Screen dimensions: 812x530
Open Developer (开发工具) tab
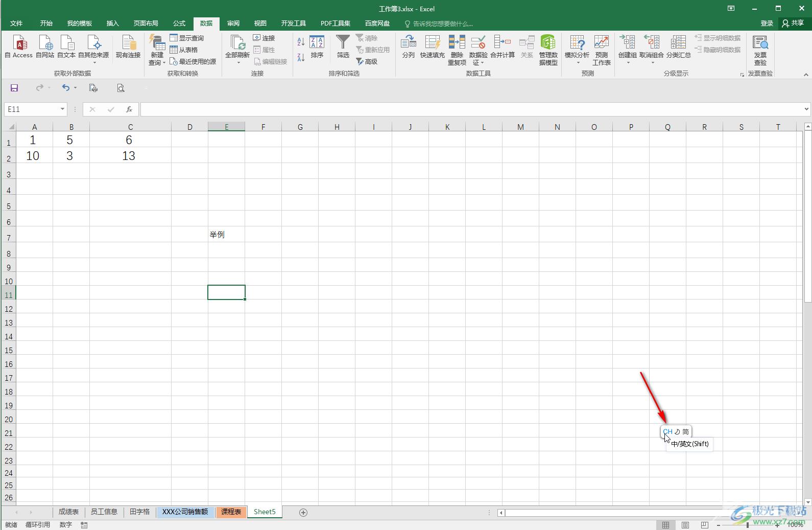click(x=294, y=24)
